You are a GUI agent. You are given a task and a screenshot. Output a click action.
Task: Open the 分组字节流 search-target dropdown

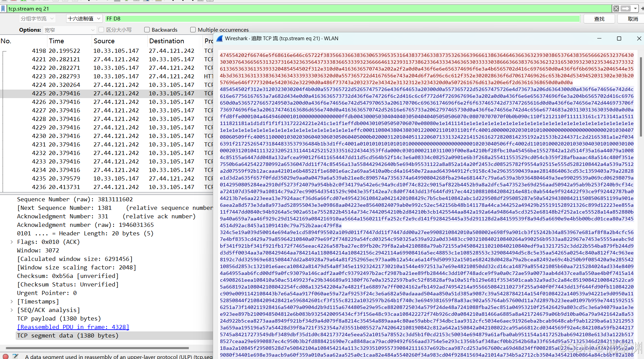pyautogui.click(x=37, y=18)
